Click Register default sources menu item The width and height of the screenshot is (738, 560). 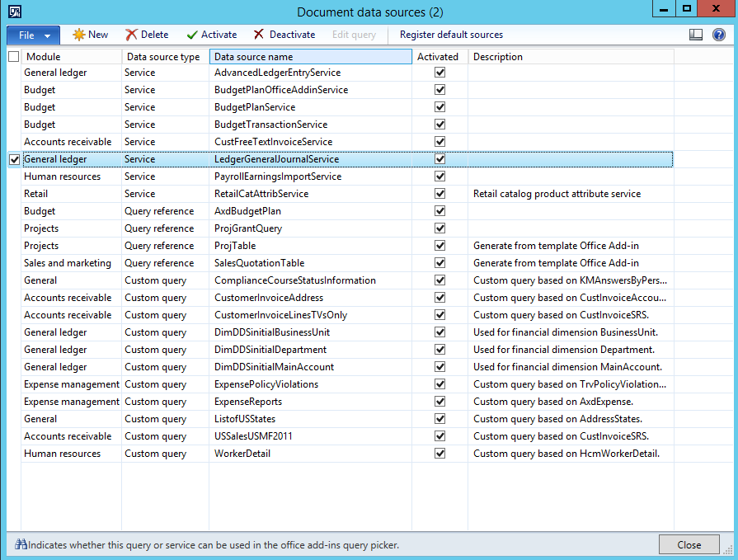[x=451, y=35]
